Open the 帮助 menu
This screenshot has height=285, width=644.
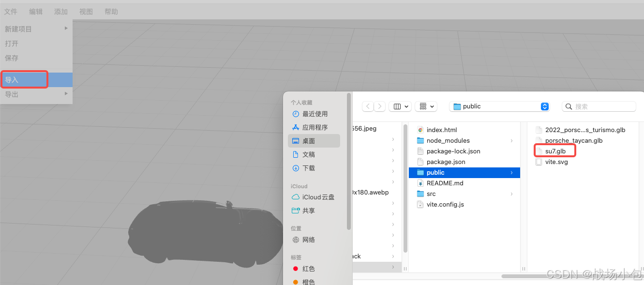point(111,12)
